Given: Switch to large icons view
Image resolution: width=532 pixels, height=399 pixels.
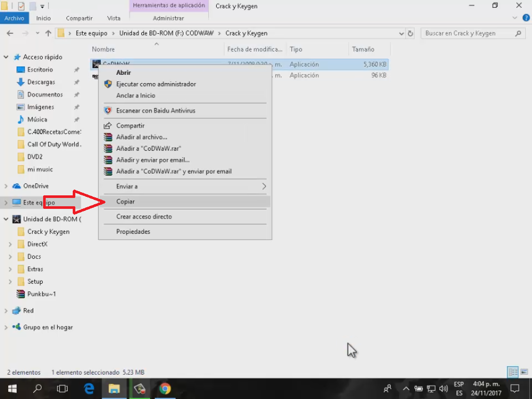Looking at the screenshot, I should click(524, 372).
